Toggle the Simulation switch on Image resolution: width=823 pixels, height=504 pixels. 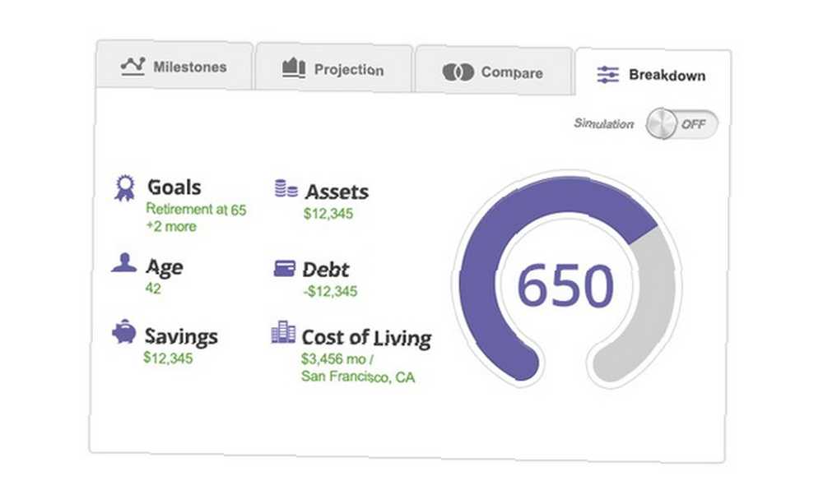[x=681, y=125]
